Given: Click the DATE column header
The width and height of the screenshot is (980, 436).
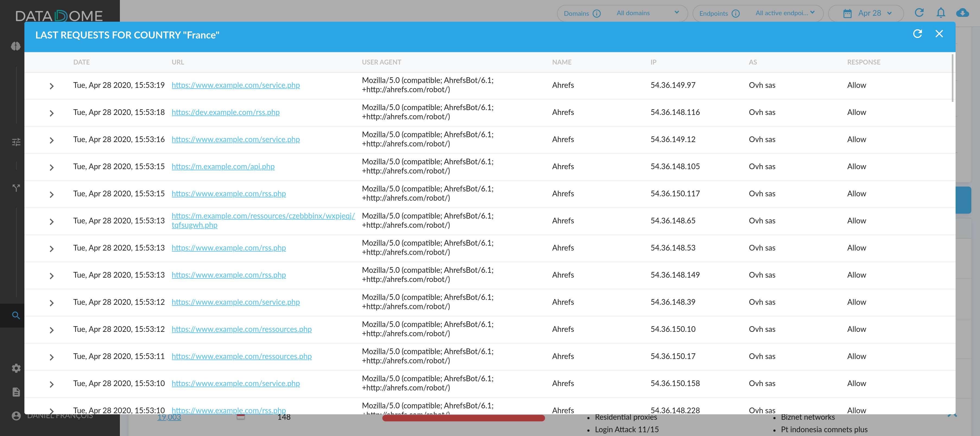Looking at the screenshot, I should click(x=81, y=62).
